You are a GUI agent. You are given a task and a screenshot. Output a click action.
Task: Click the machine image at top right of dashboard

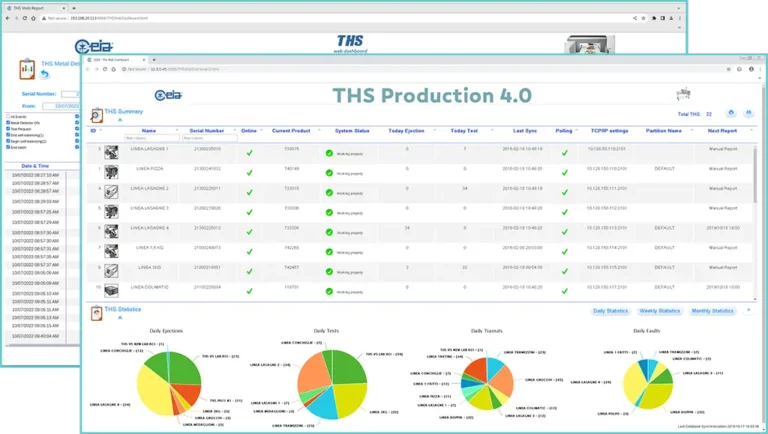pos(683,94)
